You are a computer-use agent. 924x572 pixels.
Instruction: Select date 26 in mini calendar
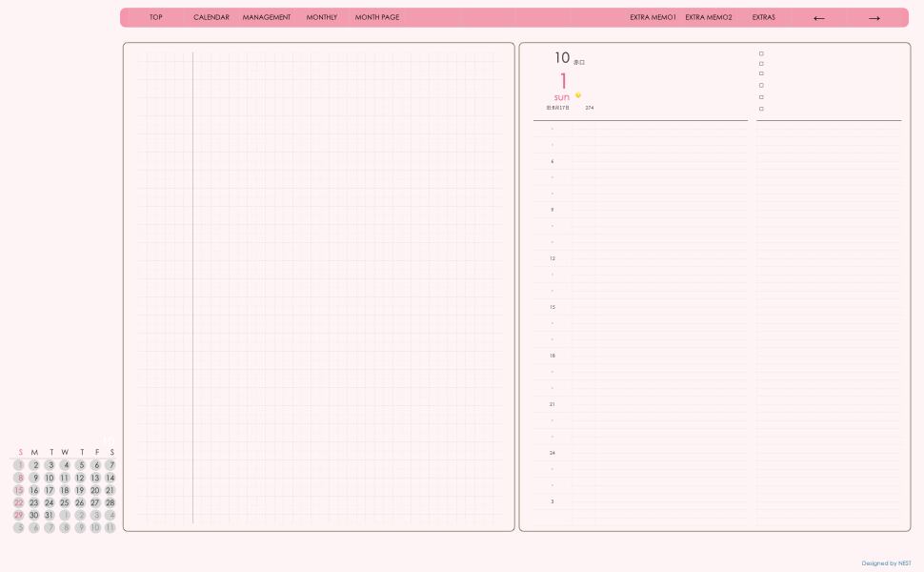(80, 502)
